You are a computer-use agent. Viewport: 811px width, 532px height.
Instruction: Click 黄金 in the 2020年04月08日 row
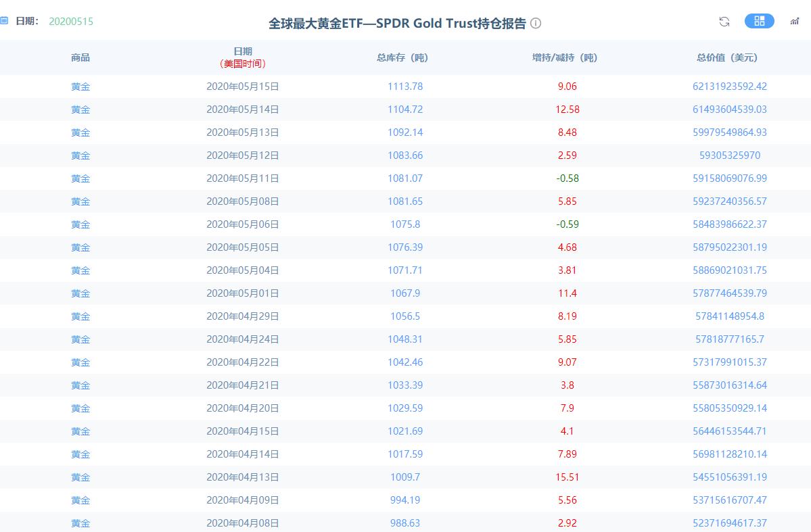[80, 523]
